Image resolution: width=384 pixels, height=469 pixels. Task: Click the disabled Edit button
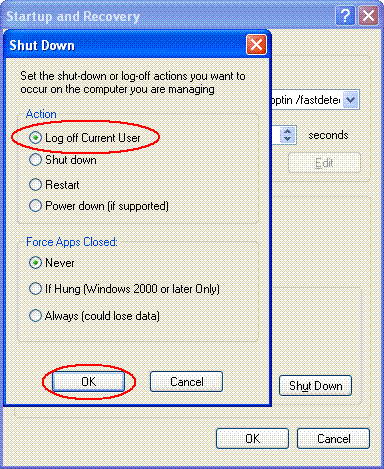(324, 163)
